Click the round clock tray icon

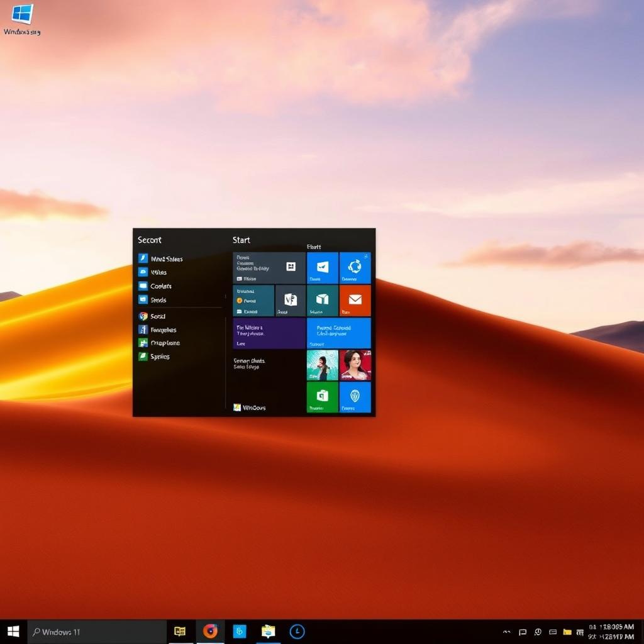pyautogui.click(x=538, y=631)
